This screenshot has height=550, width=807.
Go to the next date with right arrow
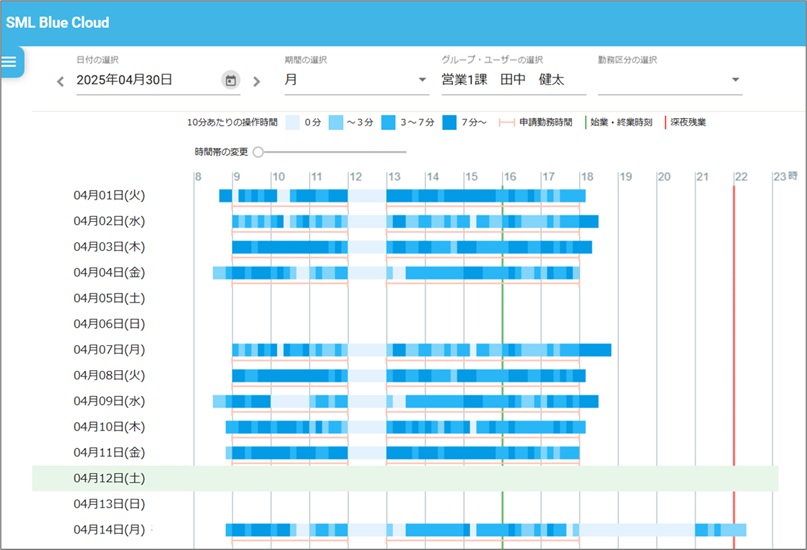[256, 81]
